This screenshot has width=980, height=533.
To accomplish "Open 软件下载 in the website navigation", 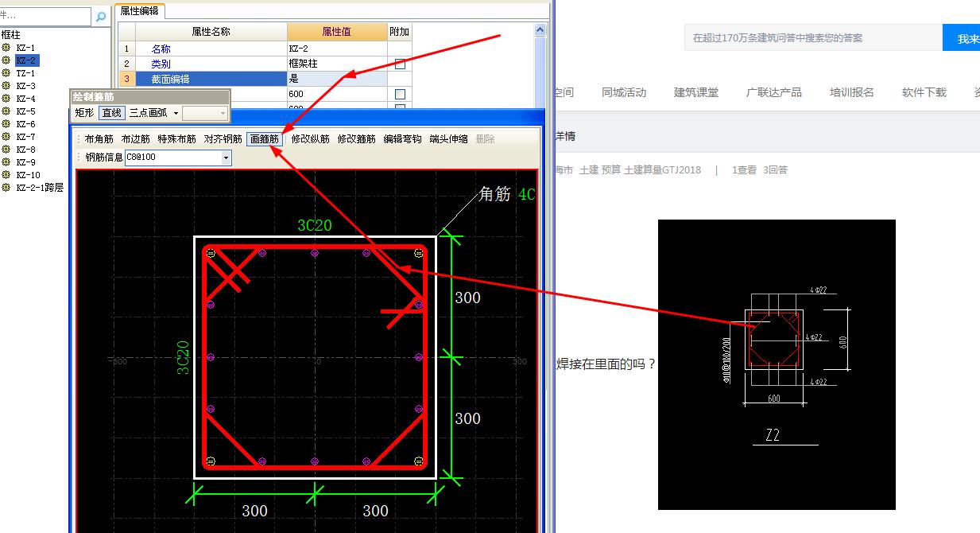I will [x=924, y=92].
